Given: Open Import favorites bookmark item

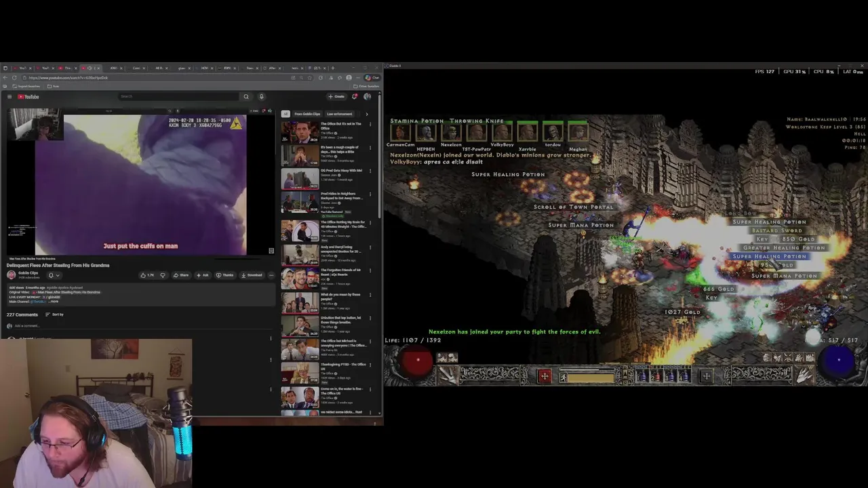Looking at the screenshot, I should click(x=27, y=86).
